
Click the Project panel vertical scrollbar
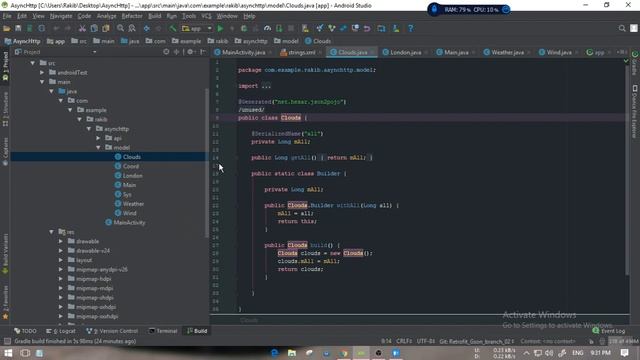[x=207, y=163]
